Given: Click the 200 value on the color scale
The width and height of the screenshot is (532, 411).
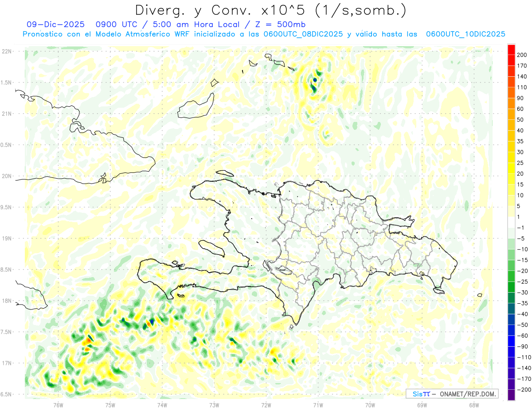Looking at the screenshot, I should 522,55.
